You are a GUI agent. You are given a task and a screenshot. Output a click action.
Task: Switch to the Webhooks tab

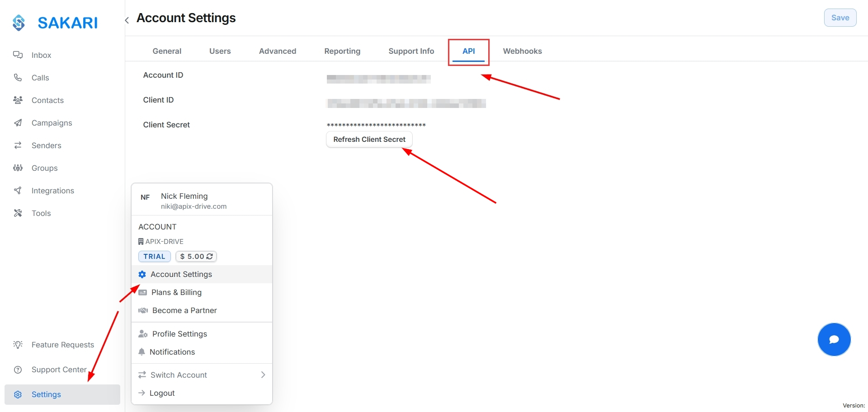click(522, 51)
